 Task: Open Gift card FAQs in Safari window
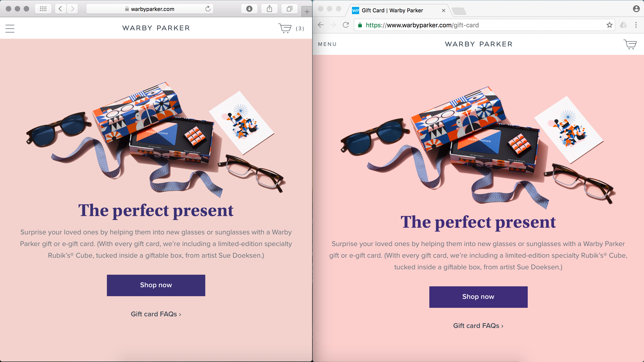coord(156,314)
